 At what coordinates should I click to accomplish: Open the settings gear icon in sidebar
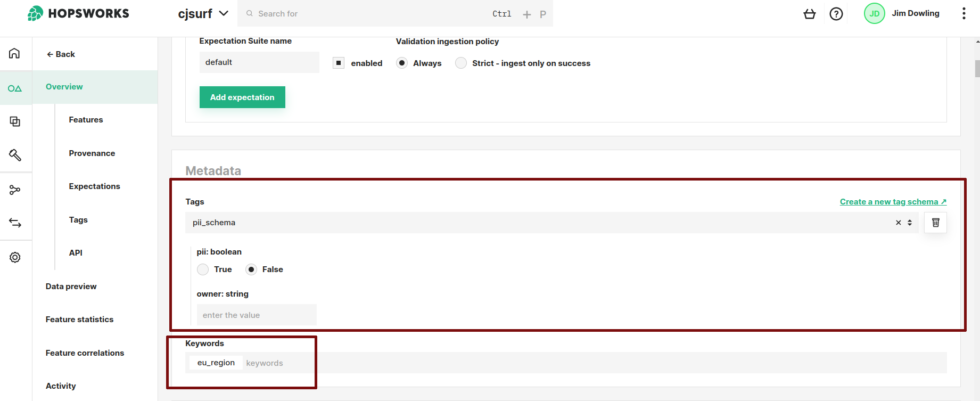click(x=15, y=257)
